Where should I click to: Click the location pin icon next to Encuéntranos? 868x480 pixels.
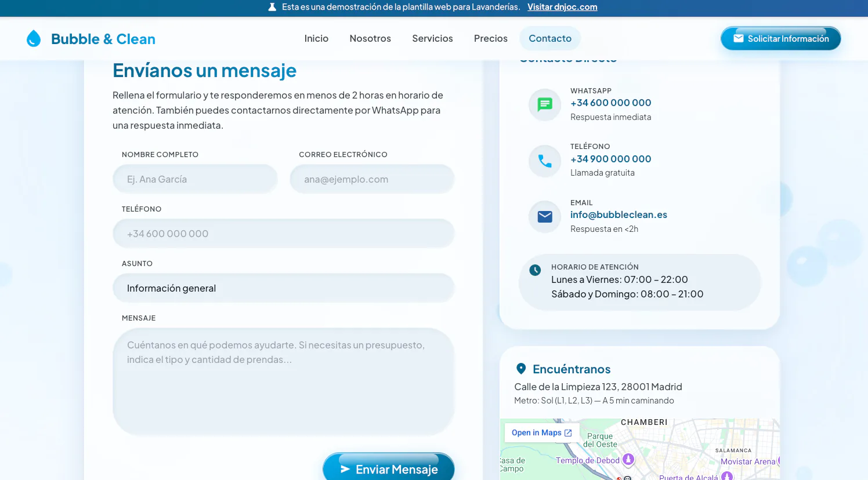[x=521, y=369]
